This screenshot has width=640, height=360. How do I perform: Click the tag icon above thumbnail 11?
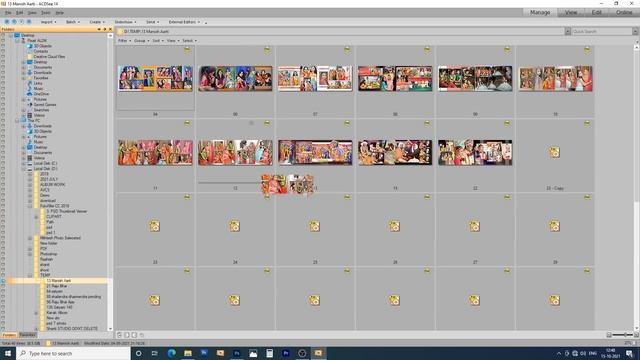point(187,123)
